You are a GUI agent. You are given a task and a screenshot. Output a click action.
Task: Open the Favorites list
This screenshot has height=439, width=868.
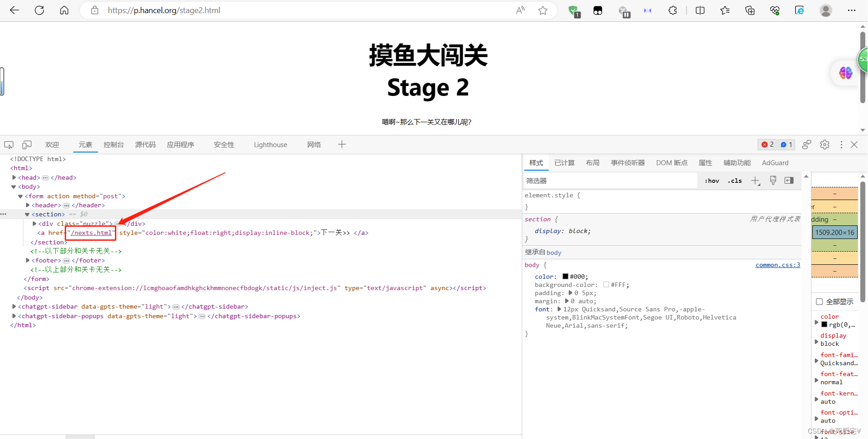click(725, 10)
